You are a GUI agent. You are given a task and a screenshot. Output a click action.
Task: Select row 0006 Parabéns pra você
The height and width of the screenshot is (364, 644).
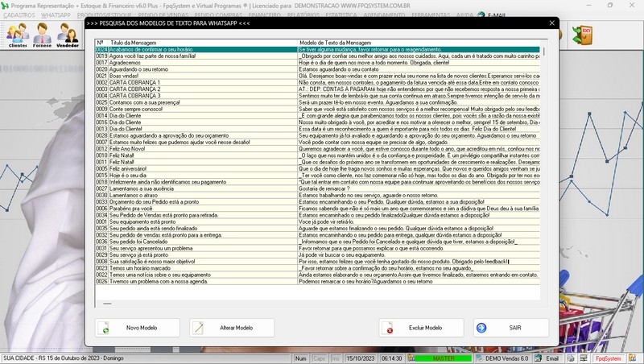pos(317,209)
